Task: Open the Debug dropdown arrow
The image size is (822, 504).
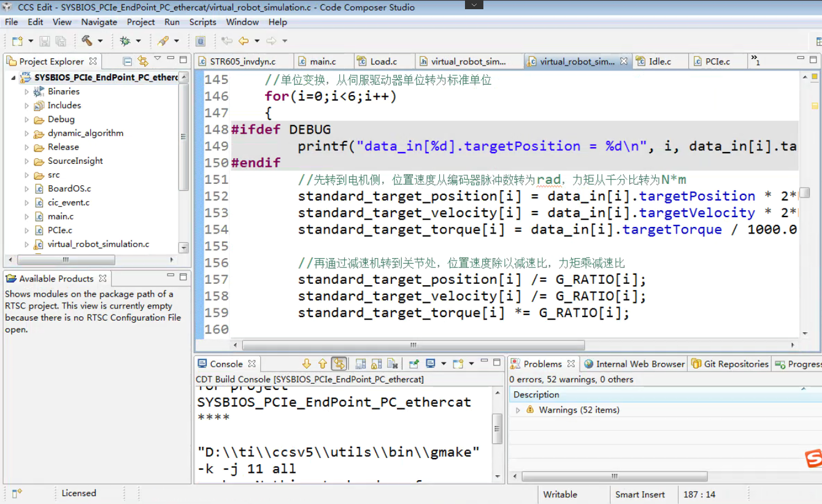Action: [138, 41]
